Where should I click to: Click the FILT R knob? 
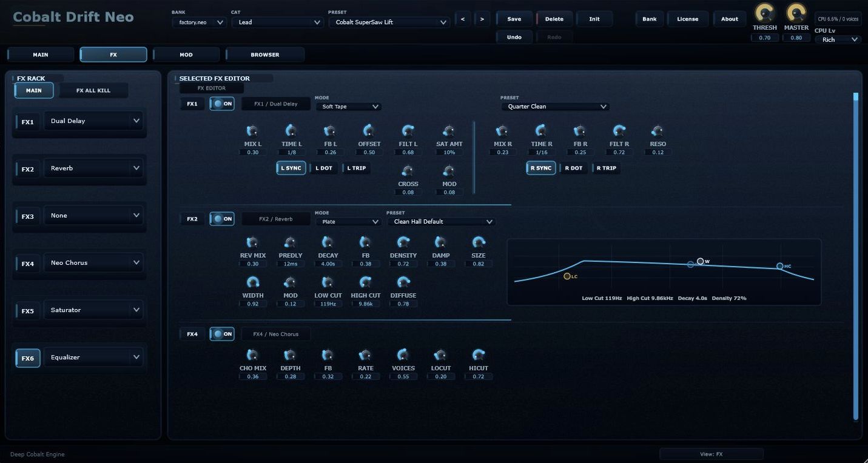[x=619, y=131]
